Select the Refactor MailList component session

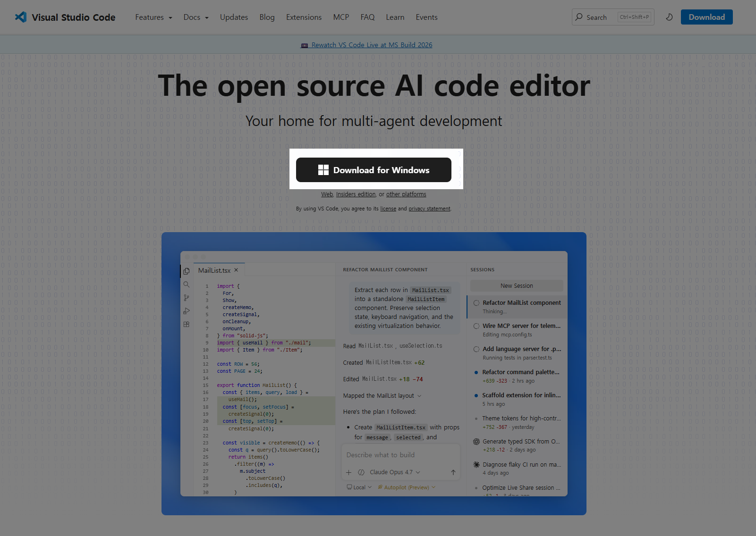coord(517,307)
